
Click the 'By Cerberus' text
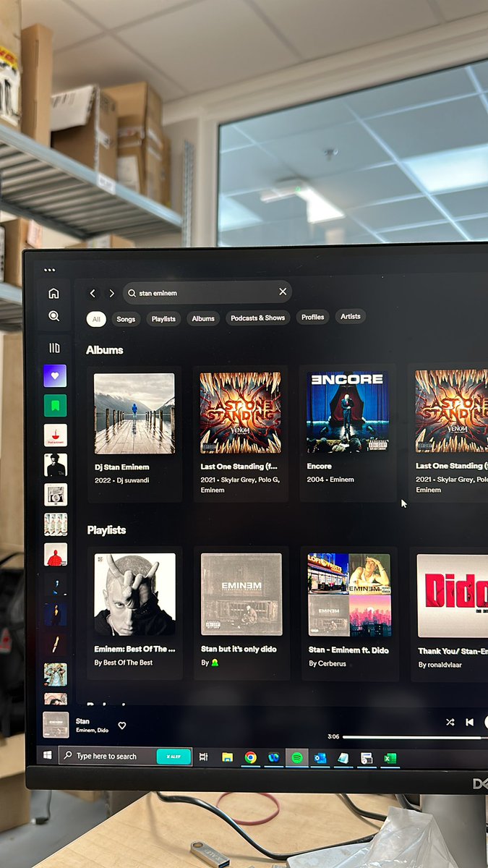click(328, 663)
